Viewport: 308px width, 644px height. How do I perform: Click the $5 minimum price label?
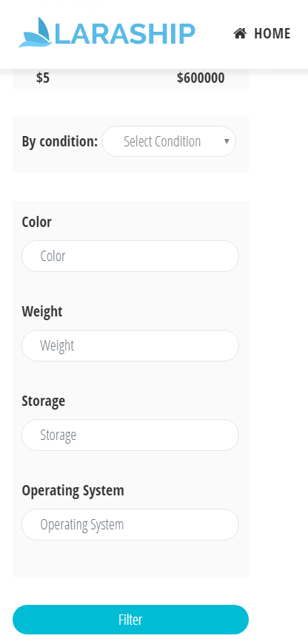tap(43, 78)
